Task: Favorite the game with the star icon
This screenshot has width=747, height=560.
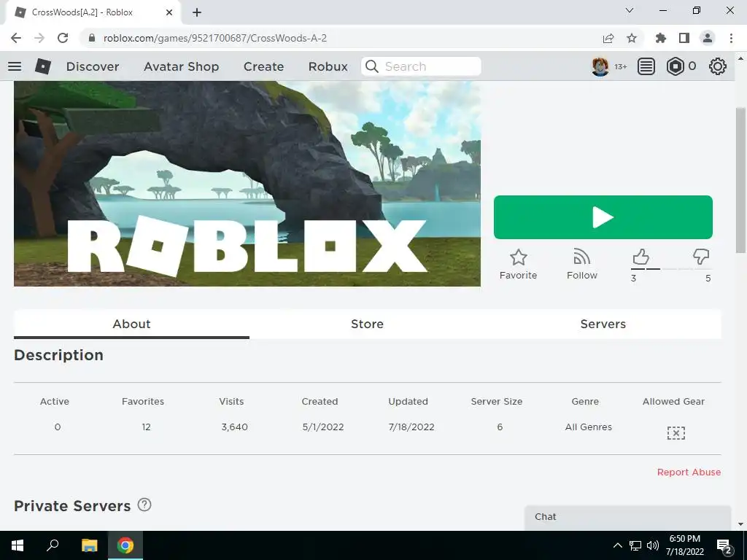Action: coord(519,257)
